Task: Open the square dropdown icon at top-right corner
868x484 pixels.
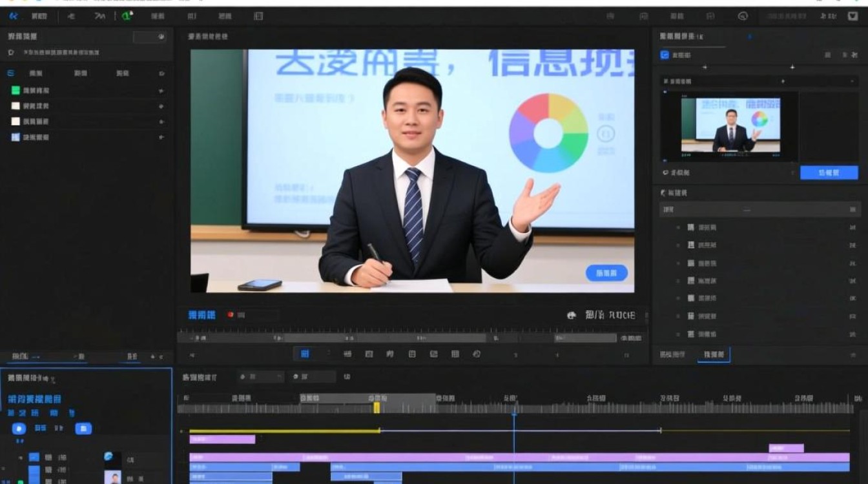Action: (x=852, y=16)
